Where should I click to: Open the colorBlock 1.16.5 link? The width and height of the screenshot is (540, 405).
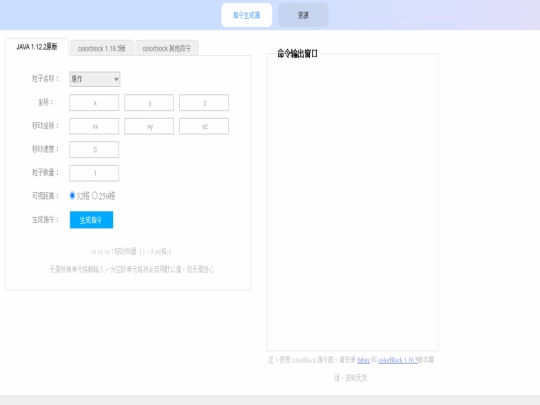[x=398, y=360]
